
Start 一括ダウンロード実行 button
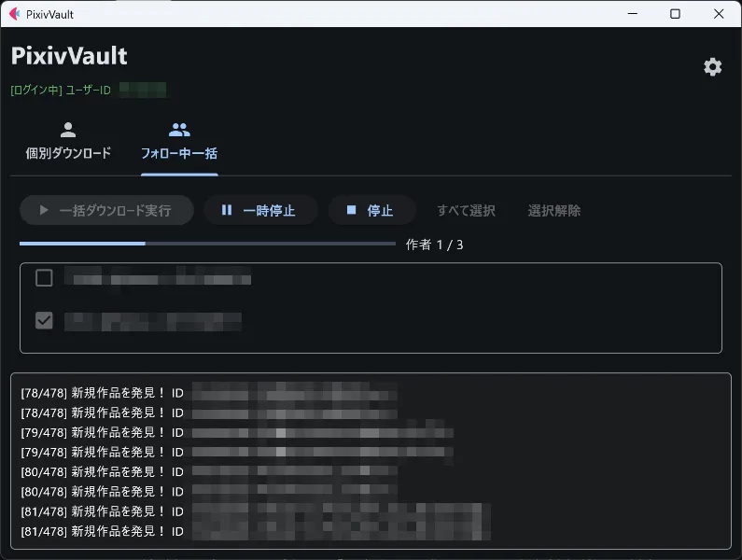[107, 210]
